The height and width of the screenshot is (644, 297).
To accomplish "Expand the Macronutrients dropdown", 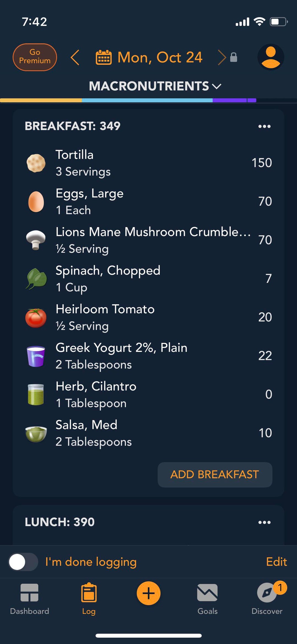I will point(155,86).
